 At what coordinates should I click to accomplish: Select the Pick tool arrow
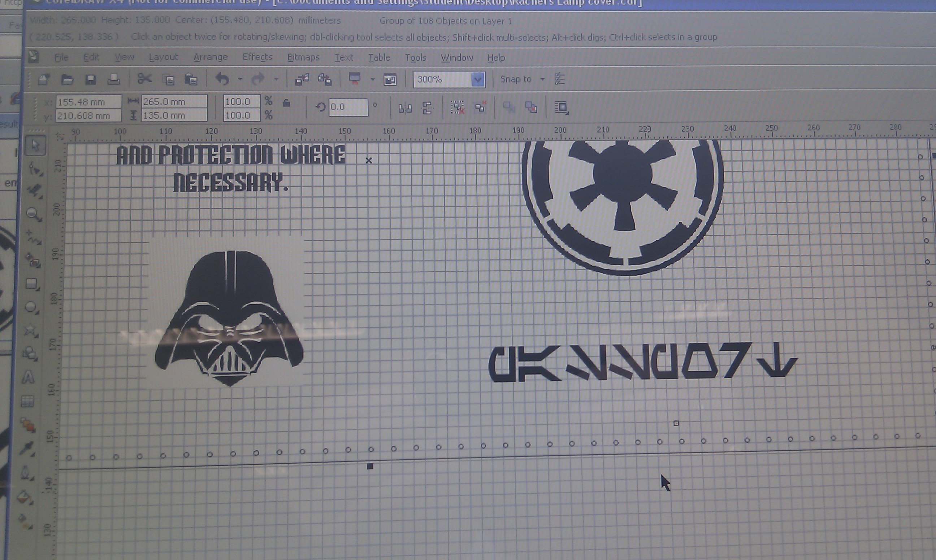point(35,146)
